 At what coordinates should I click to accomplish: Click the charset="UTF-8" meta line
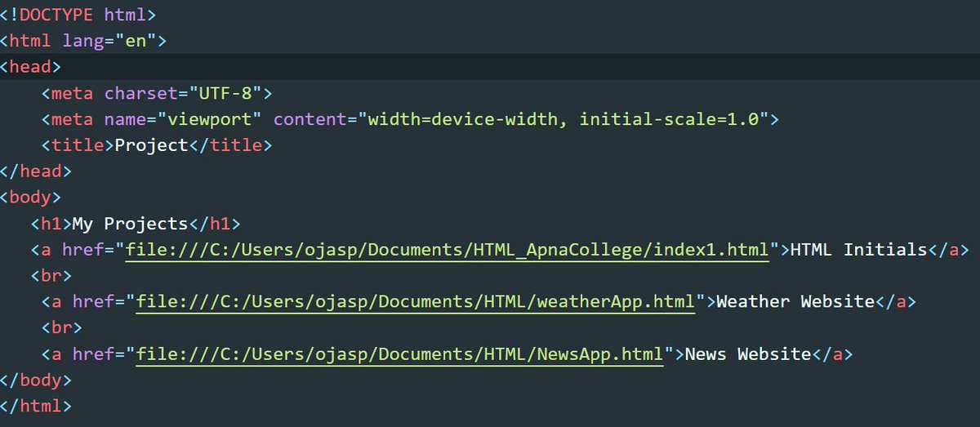157,93
